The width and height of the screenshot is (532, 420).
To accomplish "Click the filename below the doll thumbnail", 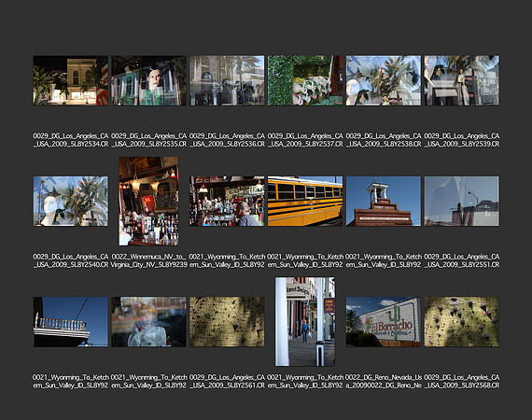I will pos(149,382).
